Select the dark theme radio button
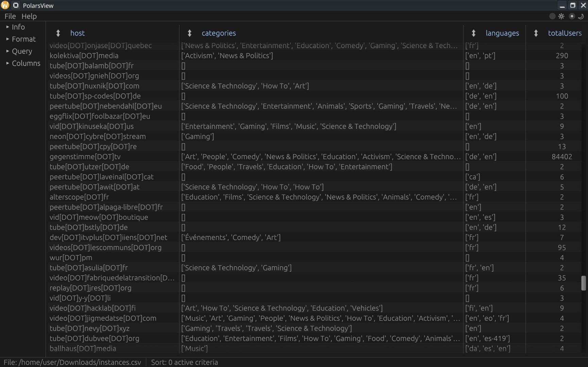 [572, 16]
